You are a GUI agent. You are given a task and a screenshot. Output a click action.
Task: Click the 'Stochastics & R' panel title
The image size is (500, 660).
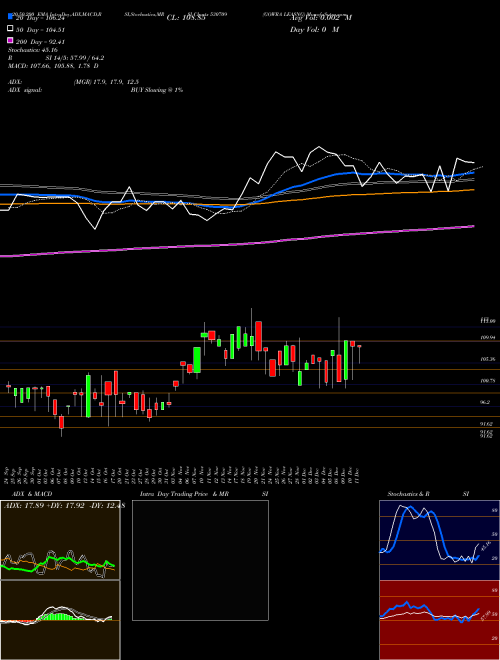coord(409,494)
